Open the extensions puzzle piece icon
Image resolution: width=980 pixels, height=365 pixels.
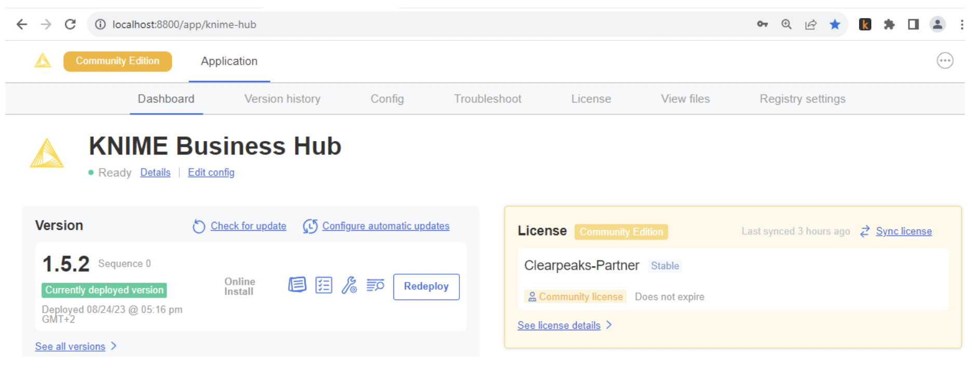tap(889, 24)
